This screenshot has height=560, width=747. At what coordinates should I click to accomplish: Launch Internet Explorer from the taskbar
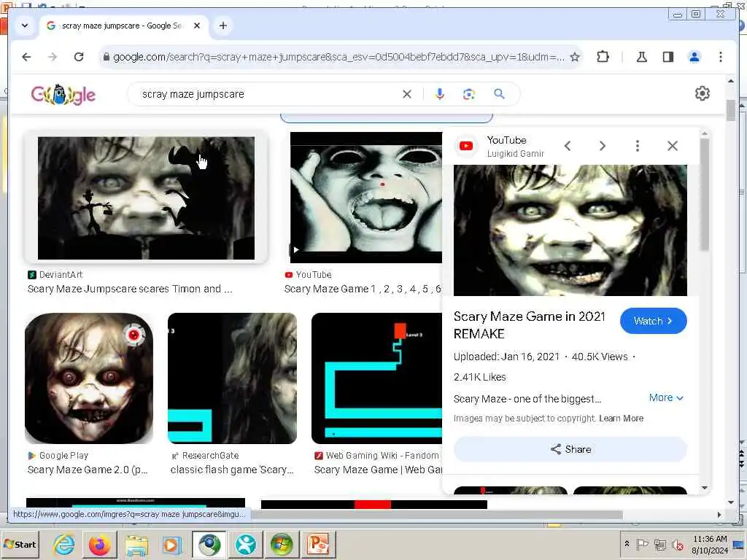pyautogui.click(x=63, y=544)
